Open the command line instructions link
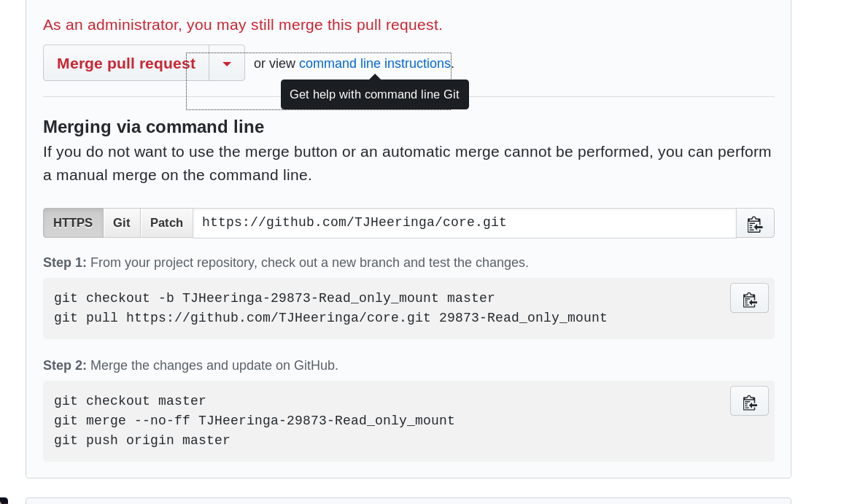Screen dimensions: 860x504 pos(374,63)
